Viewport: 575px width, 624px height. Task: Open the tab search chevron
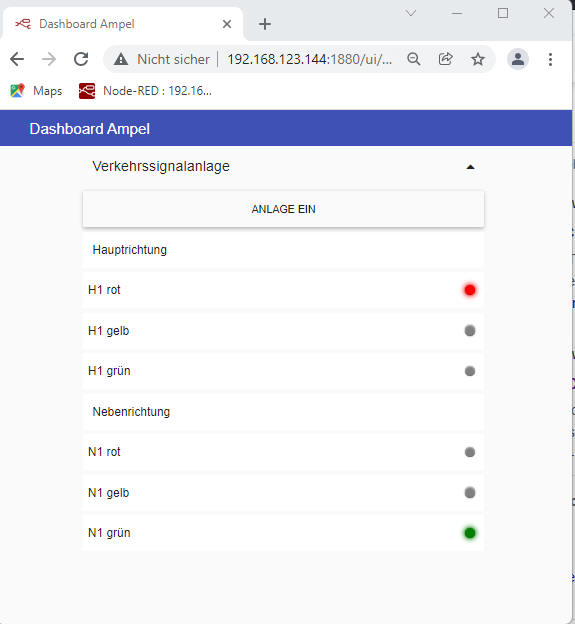pos(411,13)
